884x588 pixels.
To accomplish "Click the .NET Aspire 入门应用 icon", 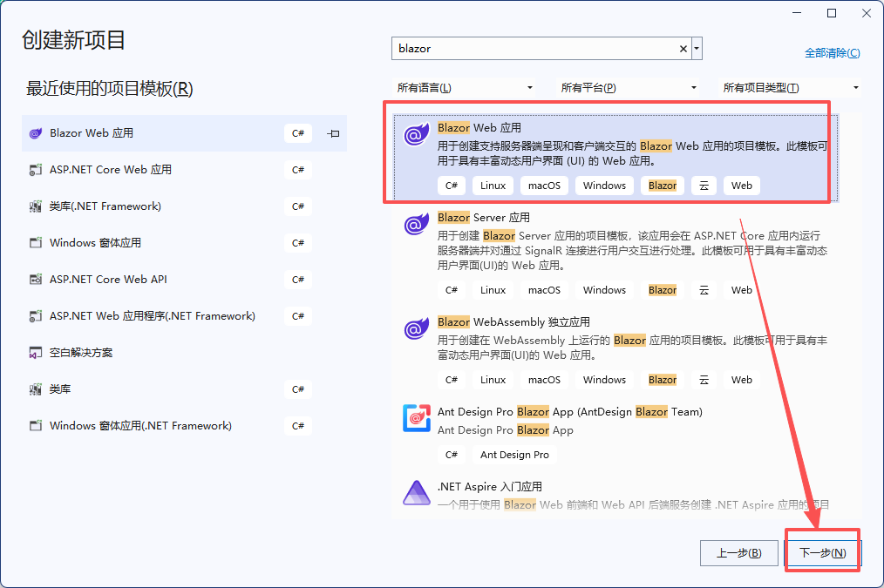I will point(417,493).
